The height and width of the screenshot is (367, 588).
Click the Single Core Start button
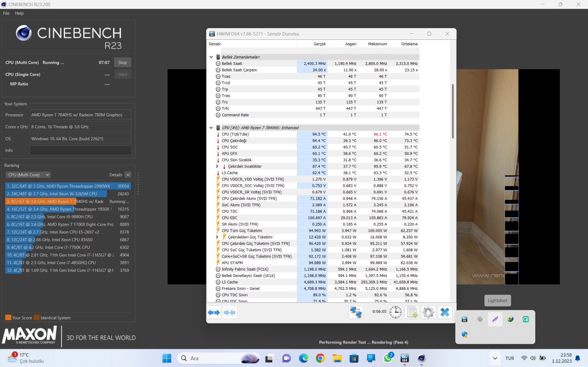122,74
